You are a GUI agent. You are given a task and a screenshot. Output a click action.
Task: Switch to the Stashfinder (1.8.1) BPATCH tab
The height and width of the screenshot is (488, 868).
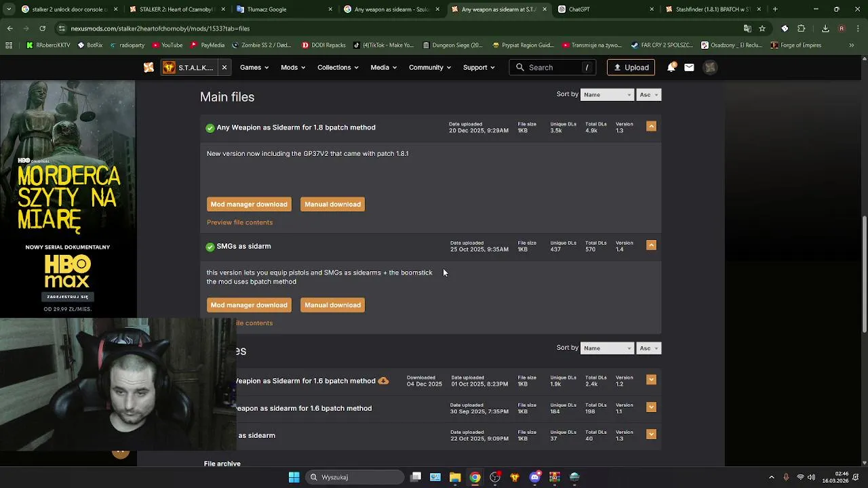(711, 9)
